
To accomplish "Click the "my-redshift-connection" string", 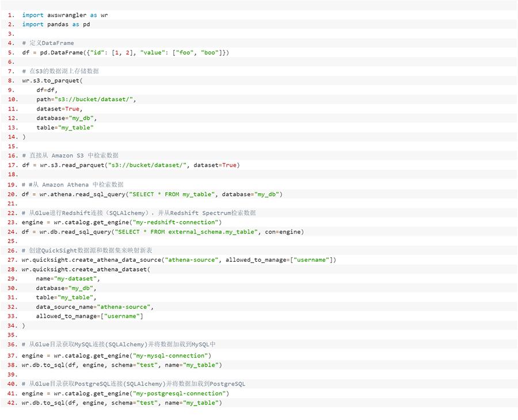I will [x=176, y=222].
